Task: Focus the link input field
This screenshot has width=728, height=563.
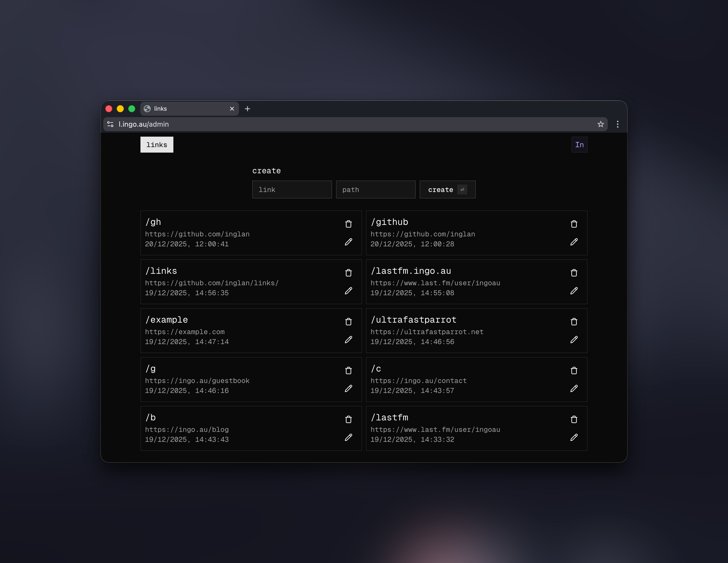Action: [x=292, y=189]
